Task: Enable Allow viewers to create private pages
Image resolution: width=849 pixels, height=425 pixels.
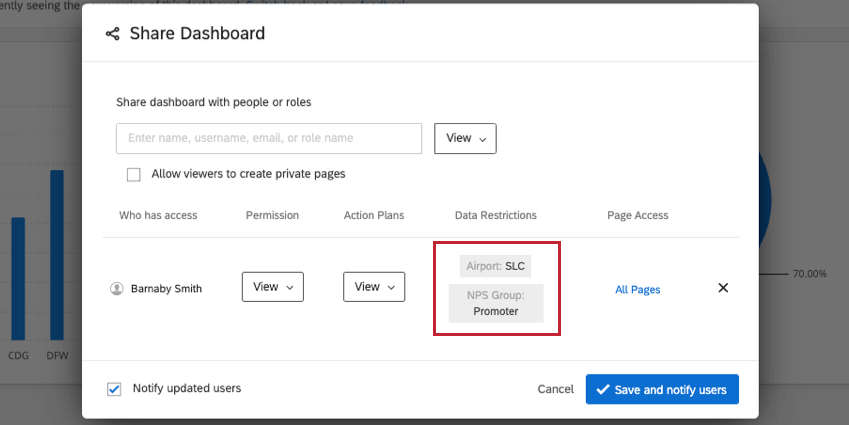Action: pos(134,174)
